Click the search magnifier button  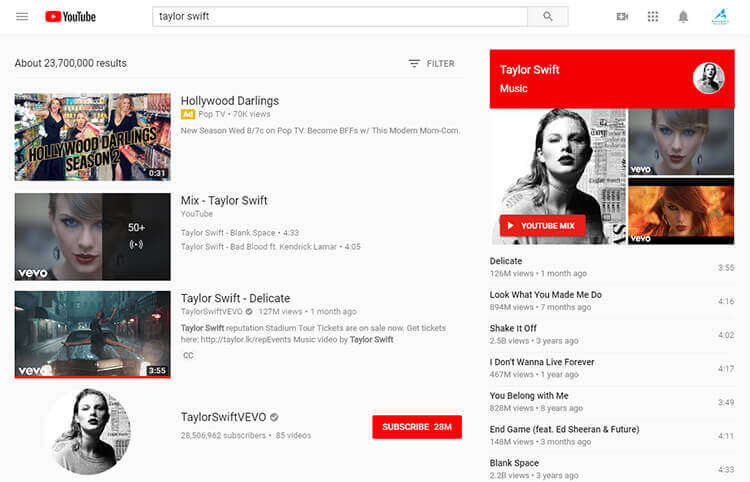pyautogui.click(x=548, y=17)
